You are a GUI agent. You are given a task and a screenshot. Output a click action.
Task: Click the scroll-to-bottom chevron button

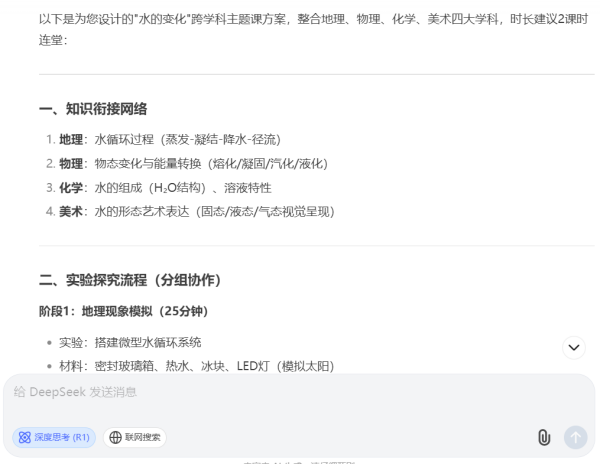click(574, 347)
